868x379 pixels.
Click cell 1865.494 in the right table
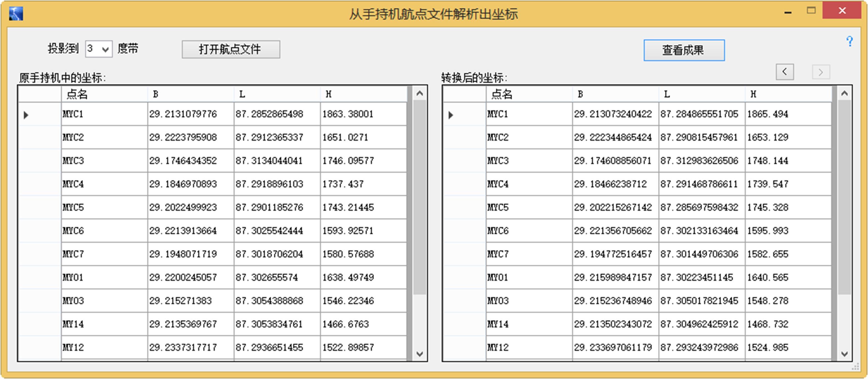point(788,114)
